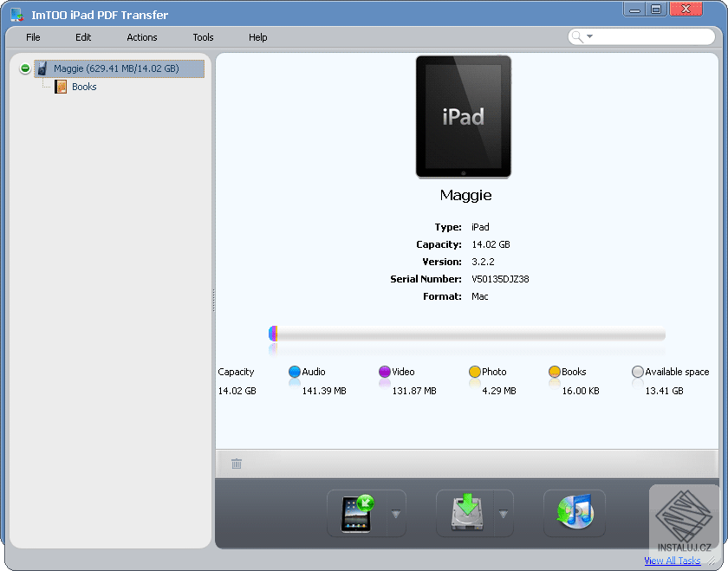Open the File menu
Image resolution: width=728 pixels, height=571 pixels.
click(x=33, y=37)
